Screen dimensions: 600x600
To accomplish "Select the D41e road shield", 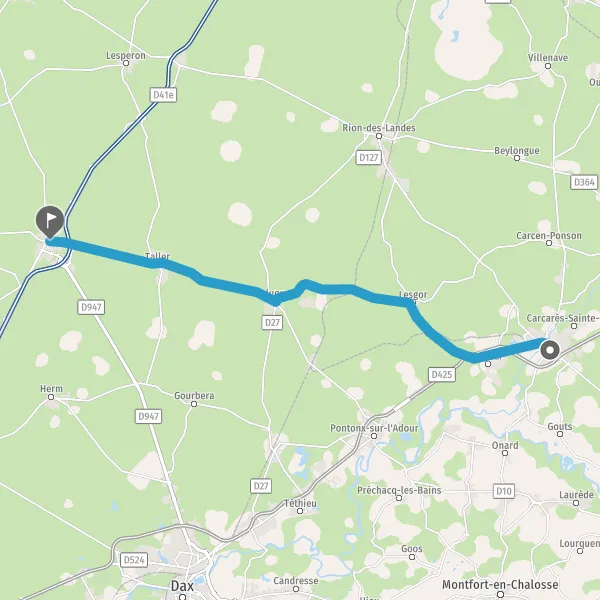I will coord(163,95).
